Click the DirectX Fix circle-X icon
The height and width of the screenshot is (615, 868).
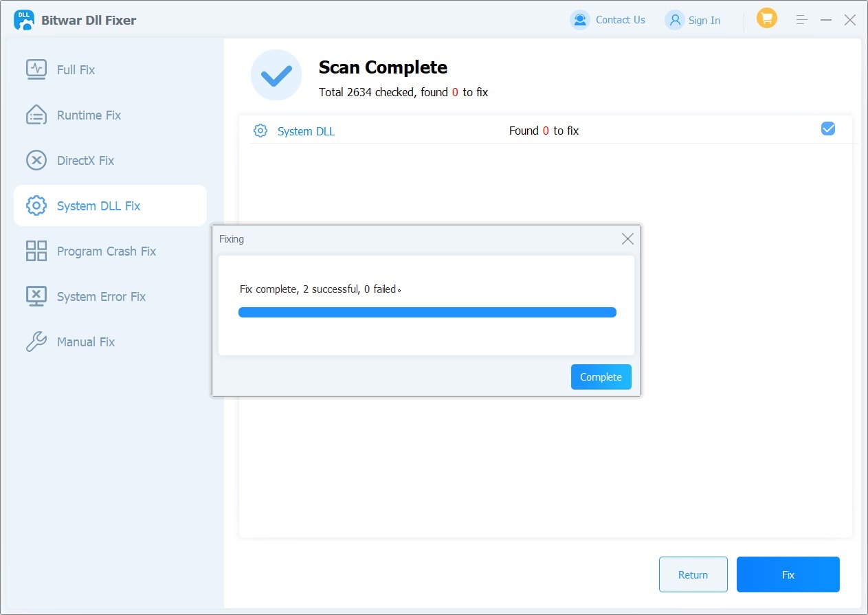[36, 160]
